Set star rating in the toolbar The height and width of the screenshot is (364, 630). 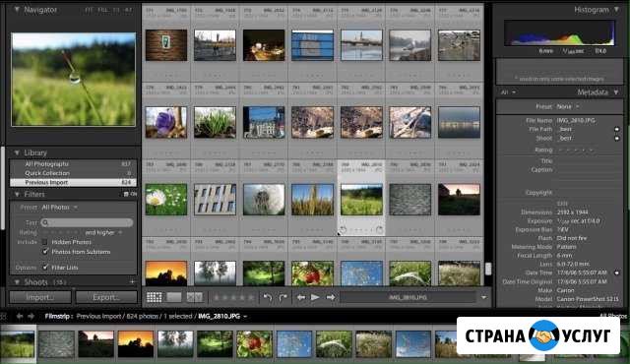(x=233, y=297)
